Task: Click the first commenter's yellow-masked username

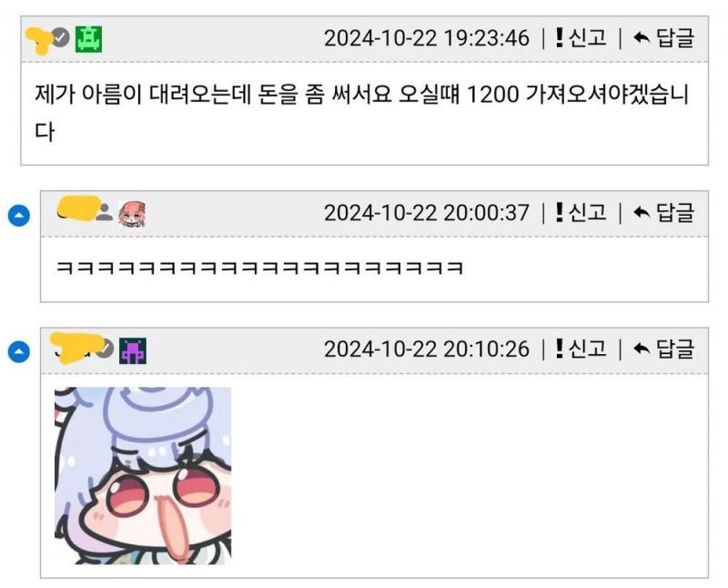Action: [38, 40]
